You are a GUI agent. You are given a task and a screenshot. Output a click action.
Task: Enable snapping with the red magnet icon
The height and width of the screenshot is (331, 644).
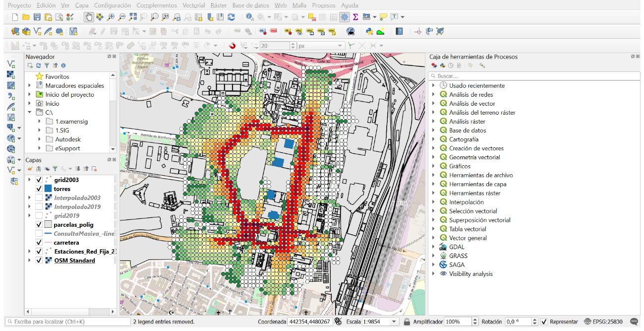tap(232, 46)
